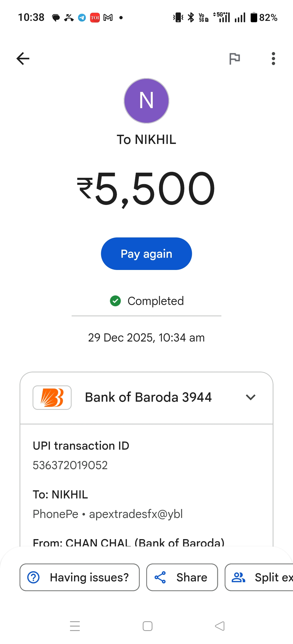Tap the Android recent apps icon
Image resolution: width=293 pixels, height=644 pixels.
[x=75, y=626]
